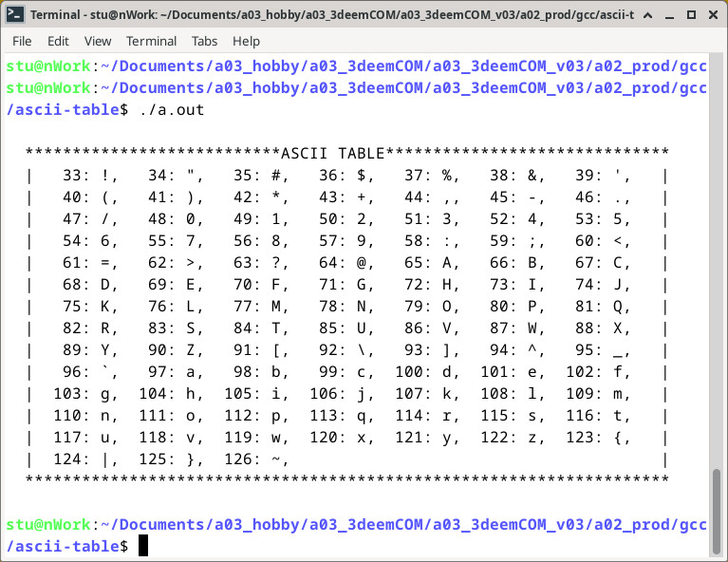Image resolution: width=728 pixels, height=562 pixels.
Task: Click the ASCII TABLE heading
Action: [x=332, y=153]
